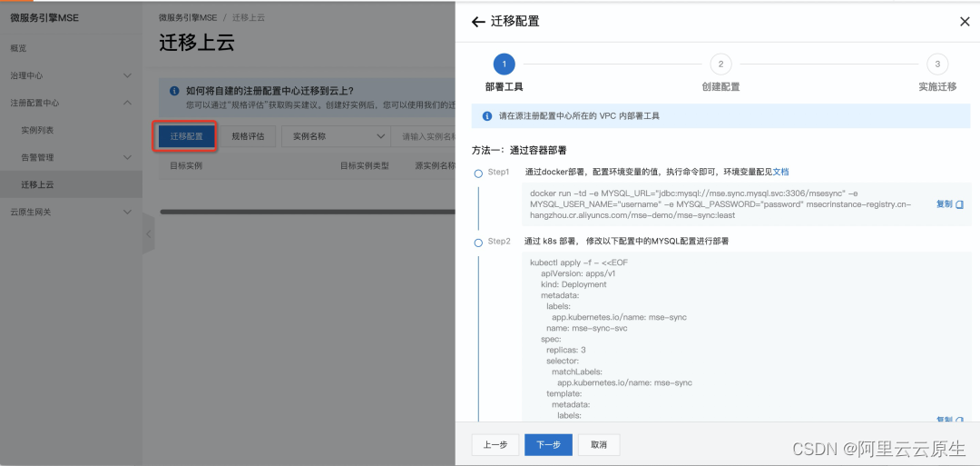
Task: Open the 文档 link in Step1
Action: pyautogui.click(x=780, y=172)
